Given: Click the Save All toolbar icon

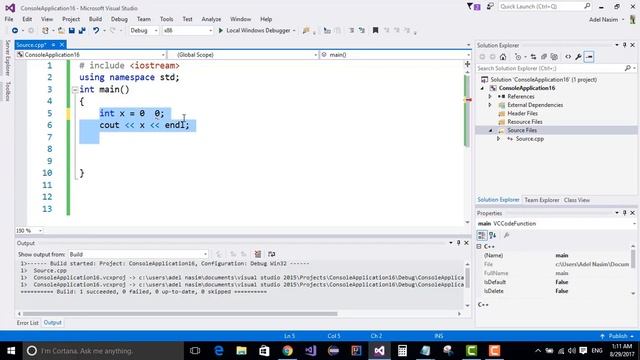Looking at the screenshot, I should point(82,30).
